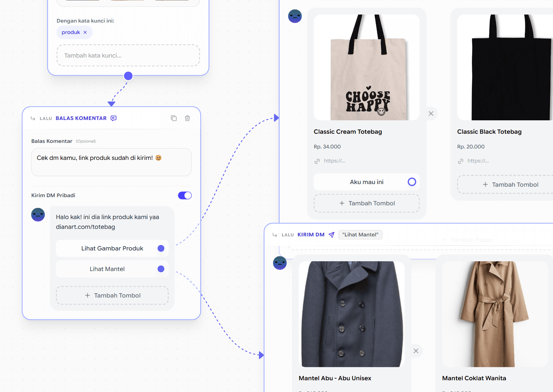Click the BALAS KOMENTAR block title

81,118
